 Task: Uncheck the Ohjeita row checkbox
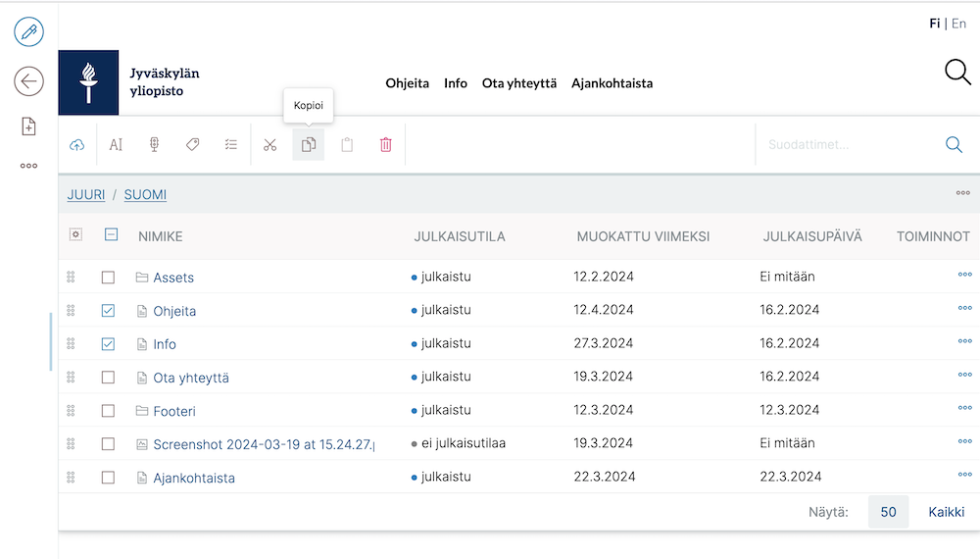(x=109, y=311)
